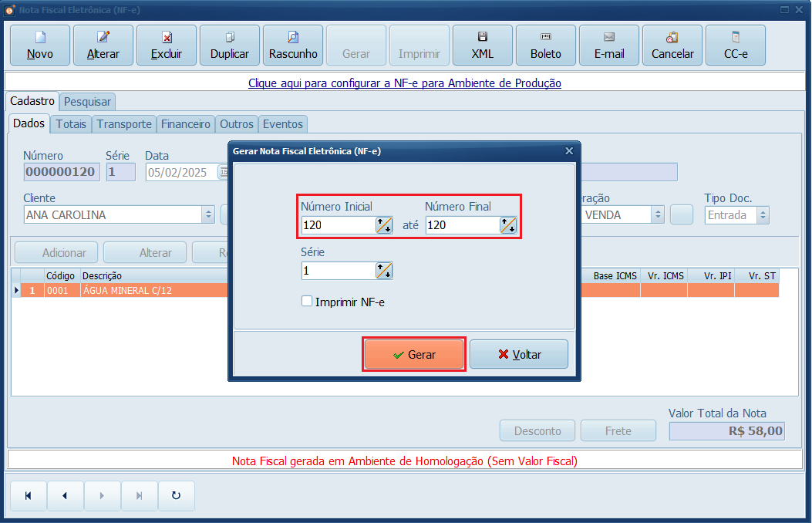Send the invoice via E-mail button
Screen dimensions: 812x523
609,45
